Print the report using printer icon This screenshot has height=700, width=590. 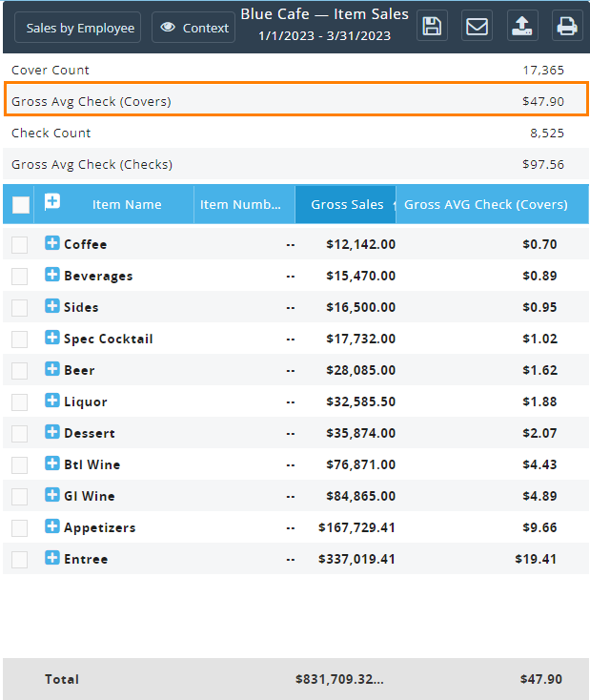point(567,26)
